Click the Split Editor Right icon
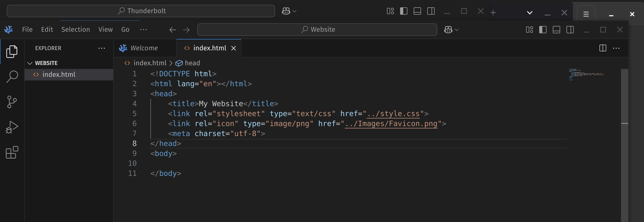 click(x=603, y=48)
